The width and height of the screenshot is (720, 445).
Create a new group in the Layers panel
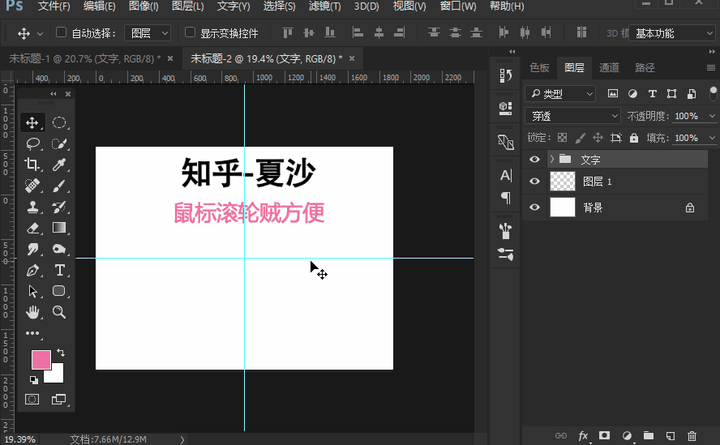[648, 435]
